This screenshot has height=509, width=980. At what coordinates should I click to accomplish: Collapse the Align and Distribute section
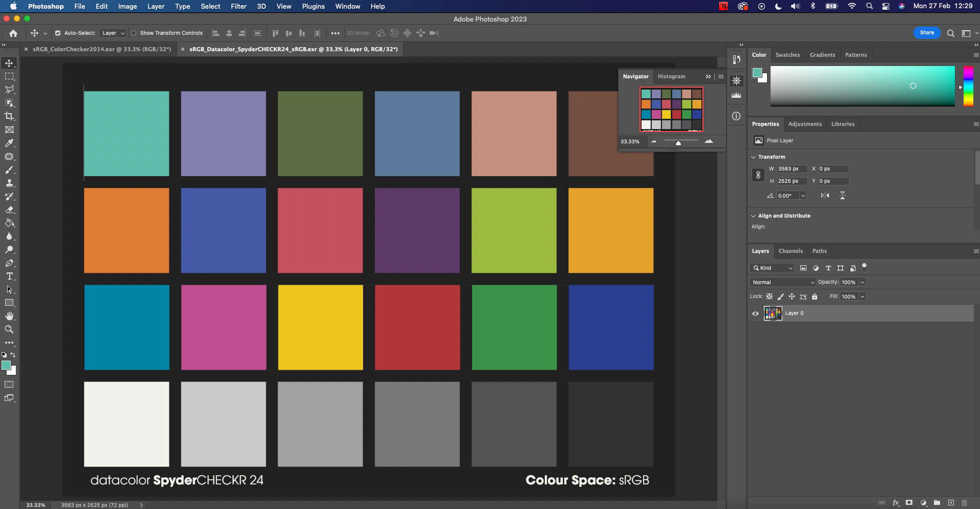(x=753, y=216)
